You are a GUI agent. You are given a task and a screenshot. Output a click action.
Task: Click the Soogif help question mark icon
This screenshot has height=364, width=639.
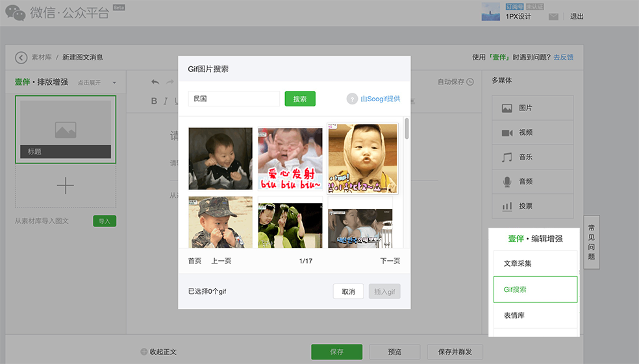click(352, 99)
